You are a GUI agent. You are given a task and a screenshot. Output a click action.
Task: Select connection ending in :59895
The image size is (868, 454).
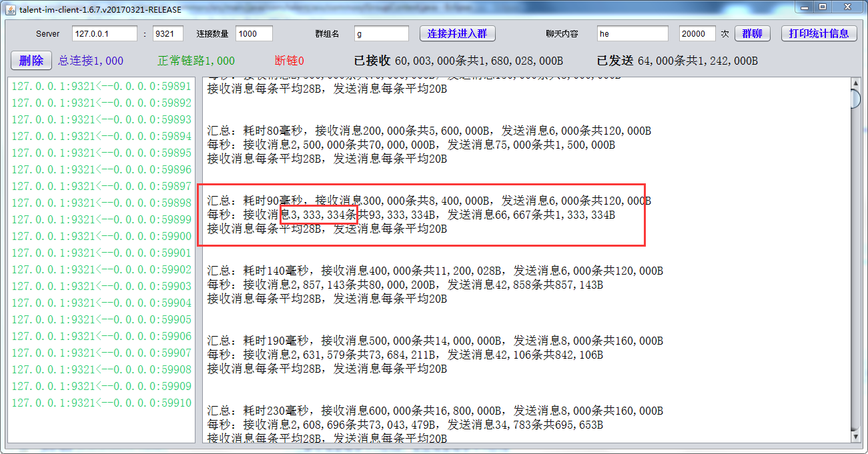coord(101,153)
